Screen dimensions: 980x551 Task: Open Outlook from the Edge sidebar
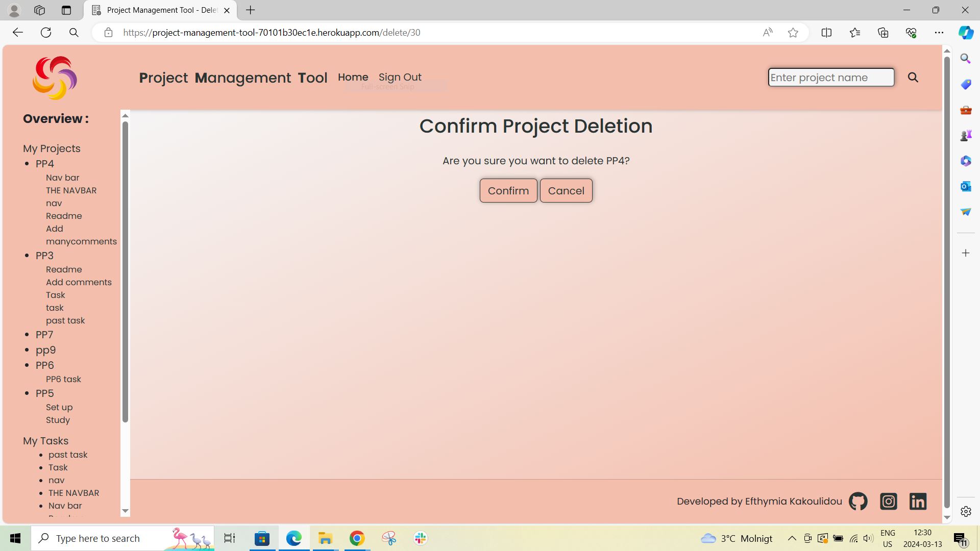click(965, 186)
